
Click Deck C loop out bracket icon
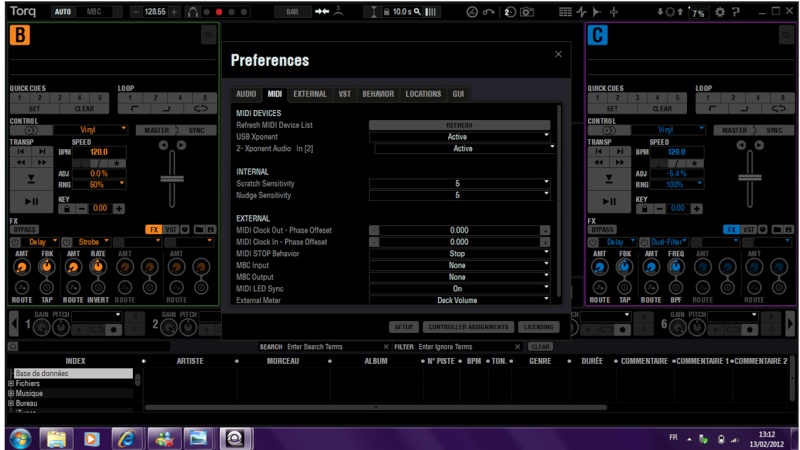tap(744, 109)
